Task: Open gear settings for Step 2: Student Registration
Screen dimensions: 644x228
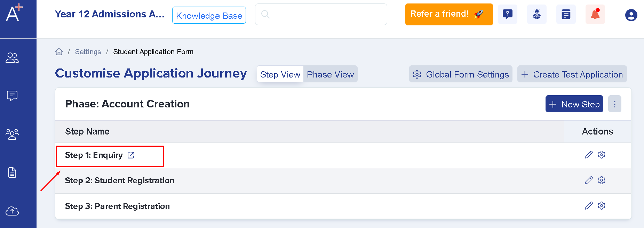Action: [602, 180]
